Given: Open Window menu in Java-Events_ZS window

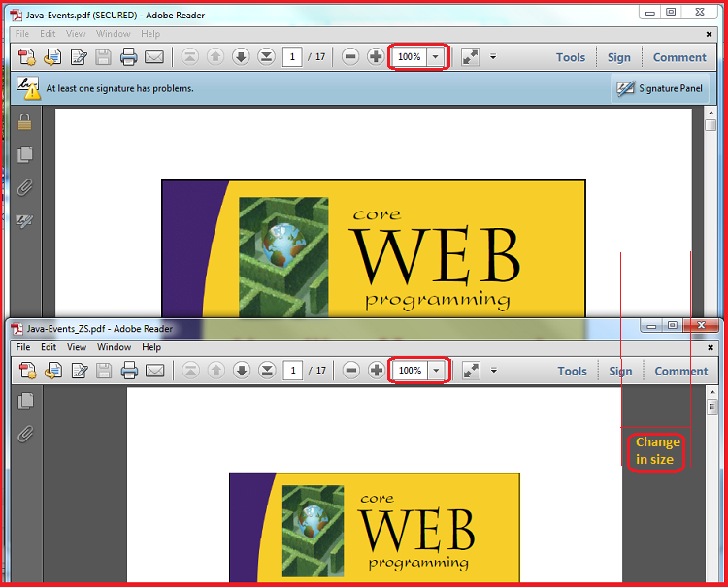Looking at the screenshot, I should pos(115,347).
